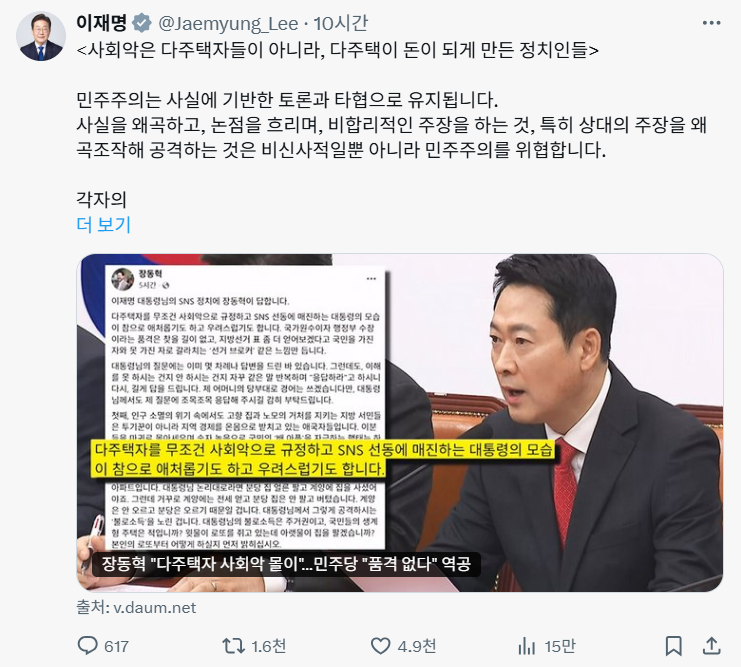Like the tweet with the heart icon

coord(380,646)
